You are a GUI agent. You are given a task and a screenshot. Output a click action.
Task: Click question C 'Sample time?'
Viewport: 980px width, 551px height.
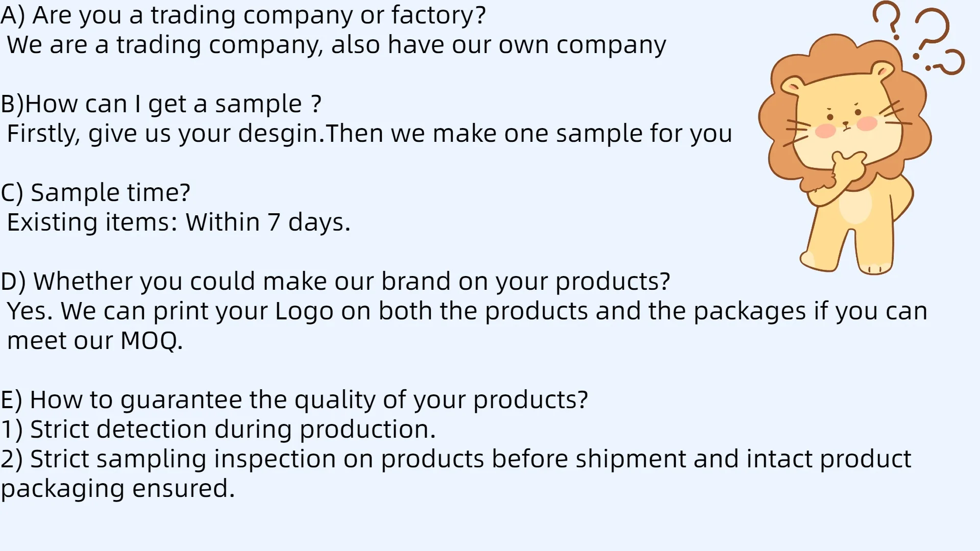tap(95, 193)
